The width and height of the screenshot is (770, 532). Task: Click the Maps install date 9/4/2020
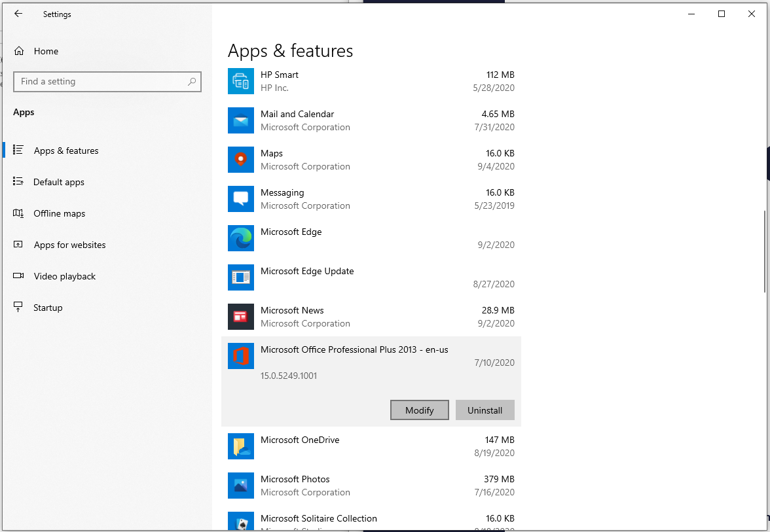coord(496,166)
